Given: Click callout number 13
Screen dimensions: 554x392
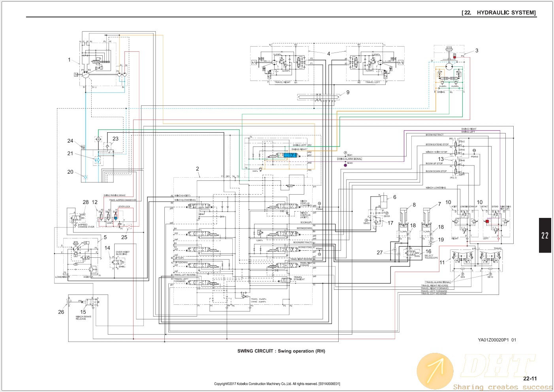Looking at the screenshot, I should (441, 159).
